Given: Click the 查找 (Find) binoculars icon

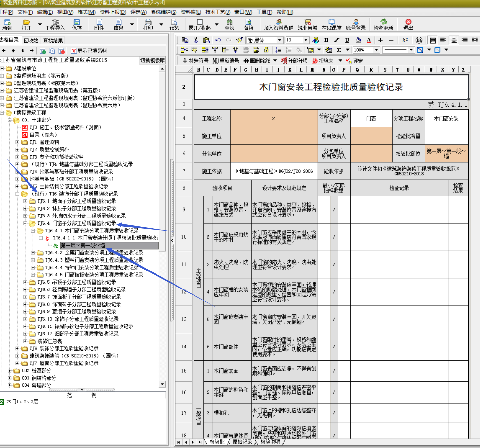Looking at the screenshot, I should [x=229, y=25].
